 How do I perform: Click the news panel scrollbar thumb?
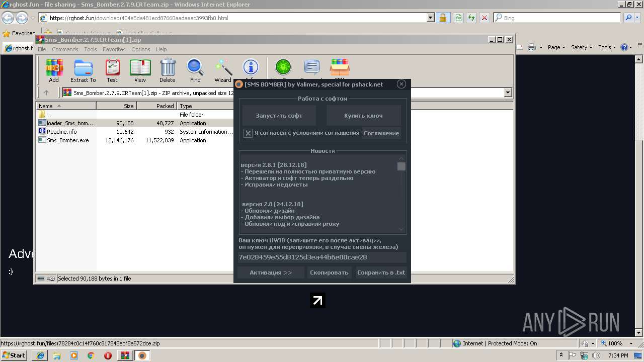click(x=401, y=166)
